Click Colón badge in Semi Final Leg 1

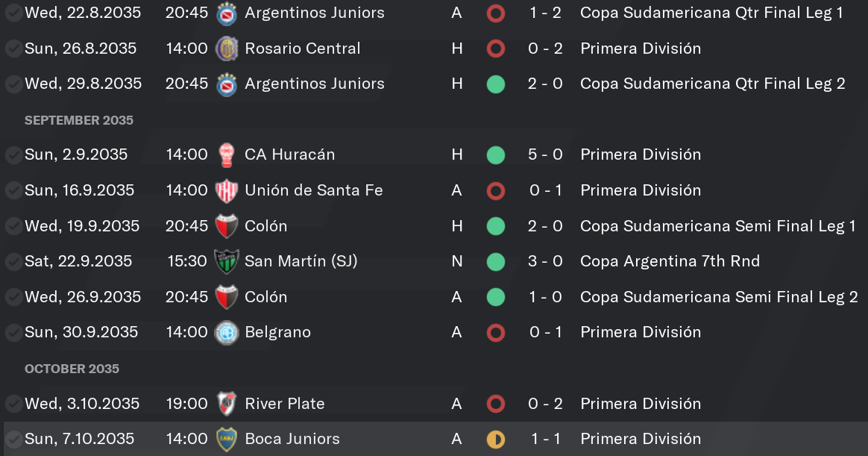[x=227, y=226]
